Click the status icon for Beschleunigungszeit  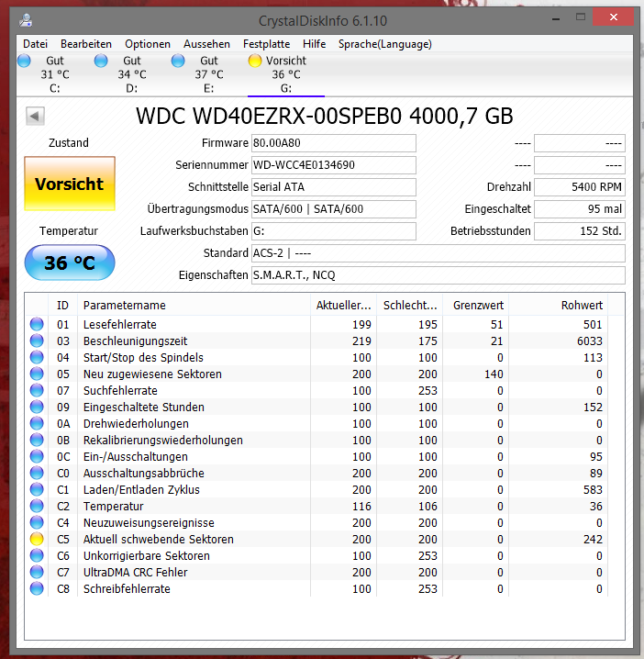pos(37,341)
